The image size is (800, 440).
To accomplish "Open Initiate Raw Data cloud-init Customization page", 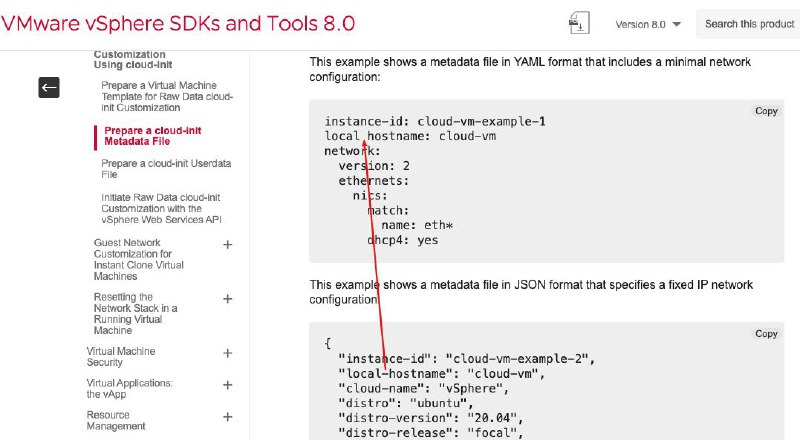I will point(160,207).
